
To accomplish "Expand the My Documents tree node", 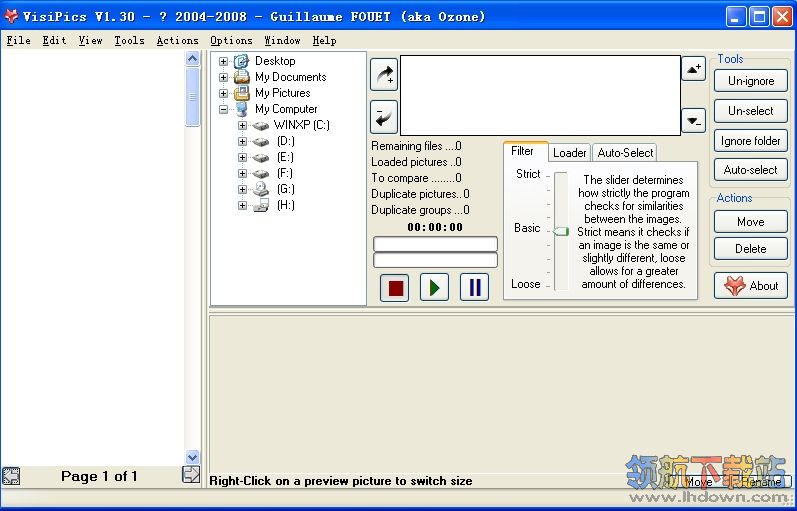I will [223, 77].
